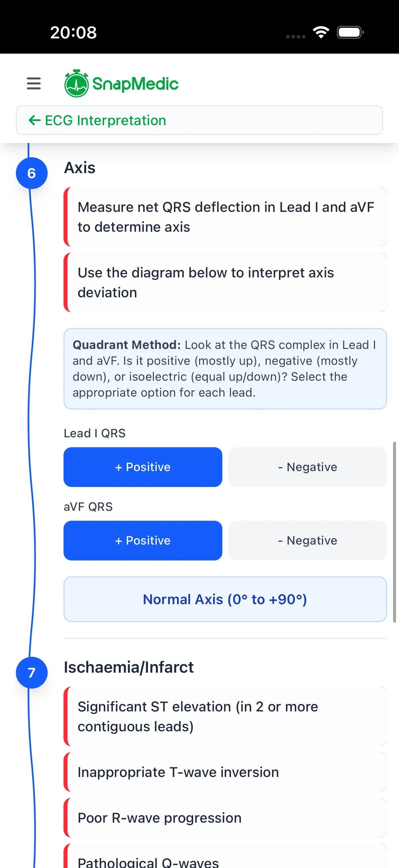The width and height of the screenshot is (399, 868).
Task: Open 'Measure net QRS deflection' checklist item
Action: point(226,217)
